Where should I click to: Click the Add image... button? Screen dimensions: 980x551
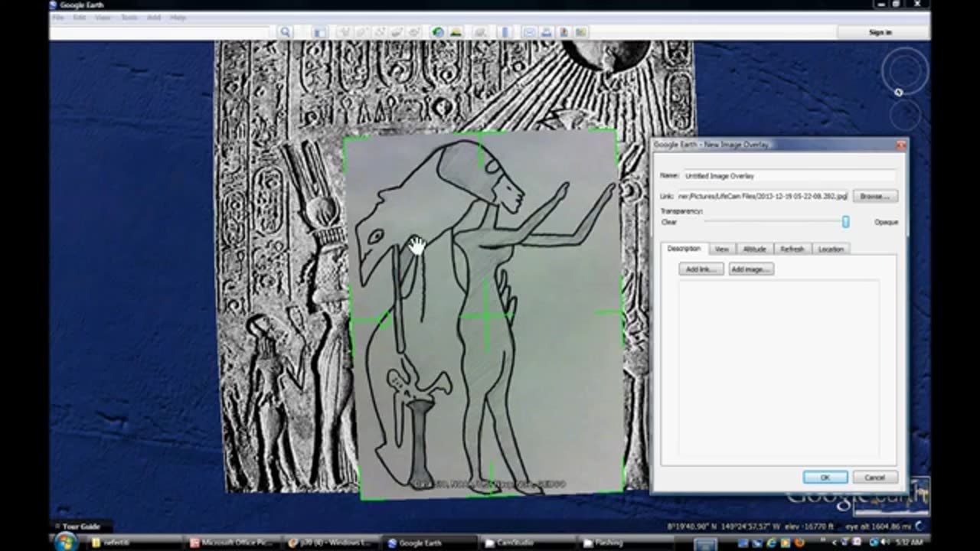750,269
